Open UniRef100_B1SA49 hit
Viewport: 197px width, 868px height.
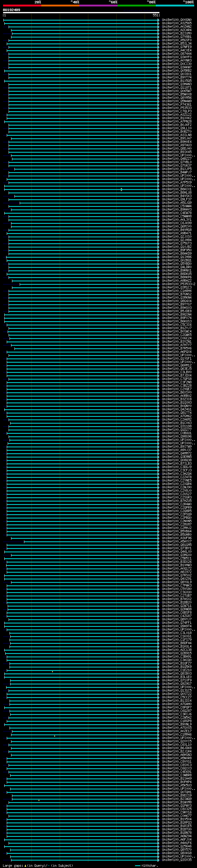pyautogui.click(x=177, y=778)
